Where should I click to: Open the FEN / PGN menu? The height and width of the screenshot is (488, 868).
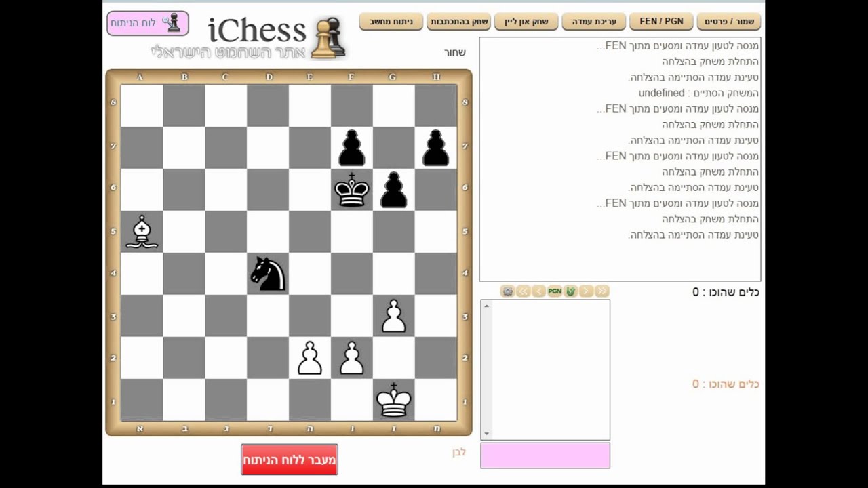tap(661, 22)
